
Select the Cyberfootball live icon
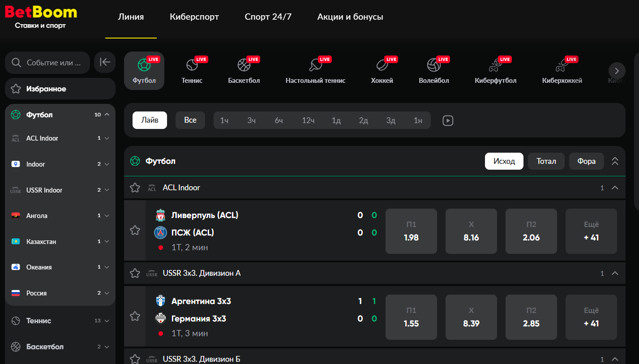tap(496, 71)
